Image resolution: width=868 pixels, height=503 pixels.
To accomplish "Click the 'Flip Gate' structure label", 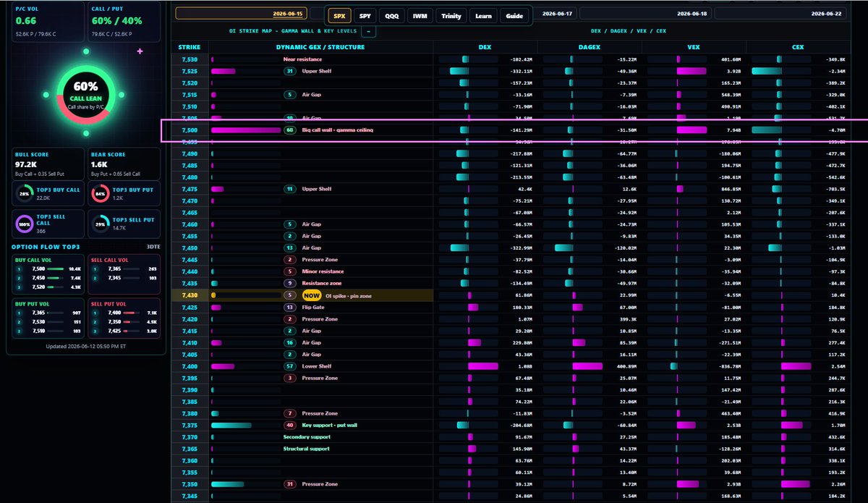I will coord(313,307).
